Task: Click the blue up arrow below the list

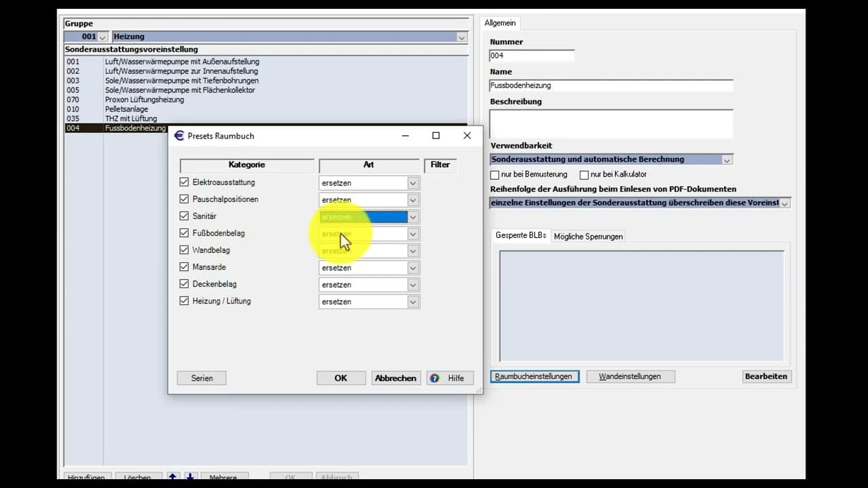Action: (173, 477)
